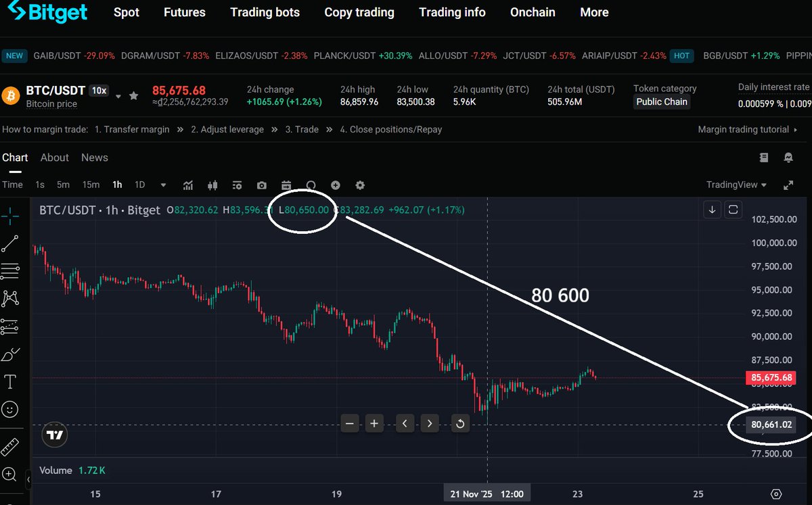The width and height of the screenshot is (812, 505).
Task: Select the 5m time interval
Action: [x=63, y=185]
